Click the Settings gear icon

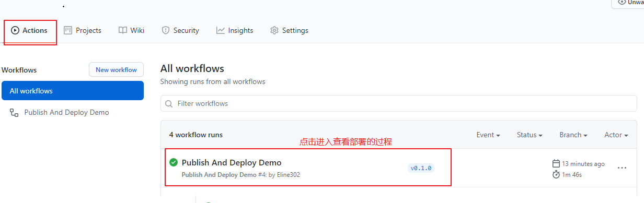pyautogui.click(x=274, y=30)
